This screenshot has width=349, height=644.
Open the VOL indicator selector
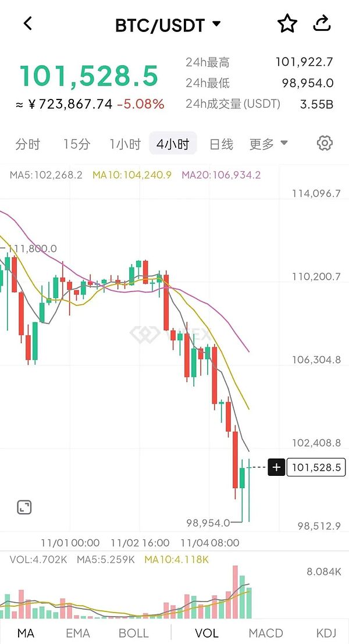(x=208, y=633)
